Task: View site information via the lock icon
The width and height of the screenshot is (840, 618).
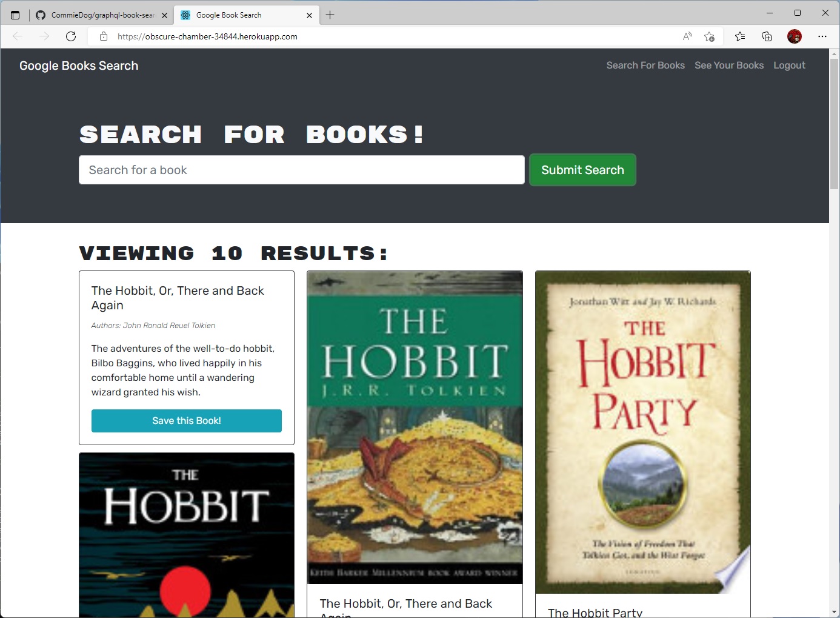Action: [x=103, y=36]
